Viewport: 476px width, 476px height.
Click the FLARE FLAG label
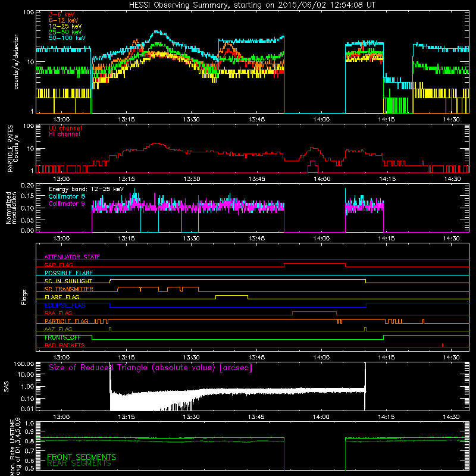coord(62,297)
